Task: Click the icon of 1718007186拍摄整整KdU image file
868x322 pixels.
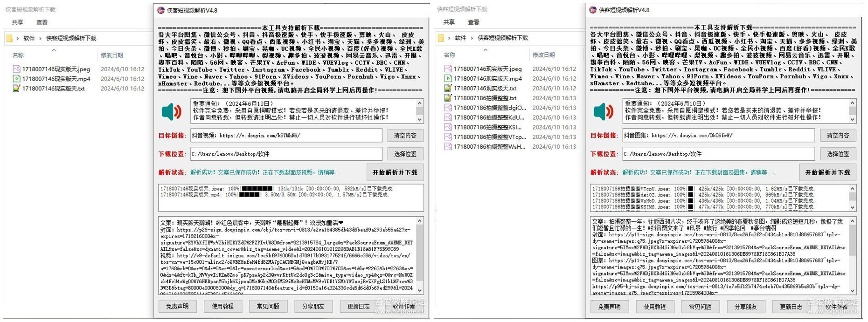Action: click(x=448, y=117)
